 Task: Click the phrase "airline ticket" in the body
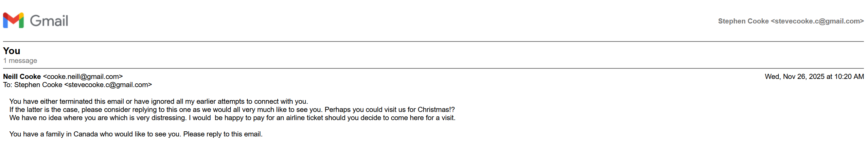click(x=304, y=118)
